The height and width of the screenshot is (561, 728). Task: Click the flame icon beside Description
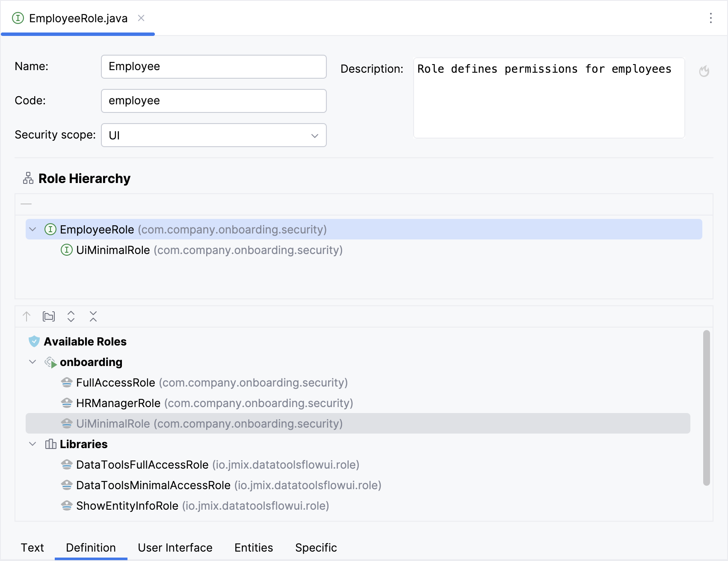click(x=704, y=71)
